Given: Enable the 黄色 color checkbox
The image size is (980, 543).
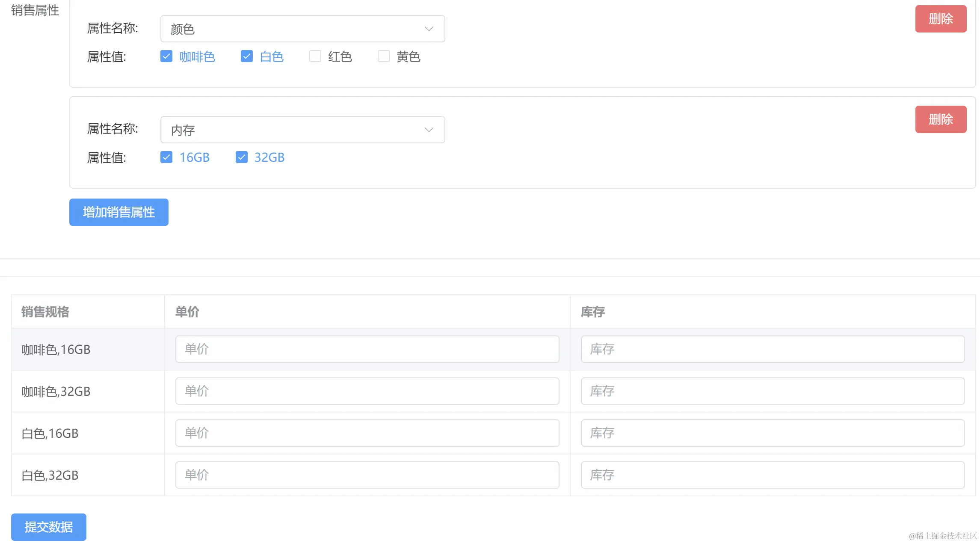Looking at the screenshot, I should point(384,56).
